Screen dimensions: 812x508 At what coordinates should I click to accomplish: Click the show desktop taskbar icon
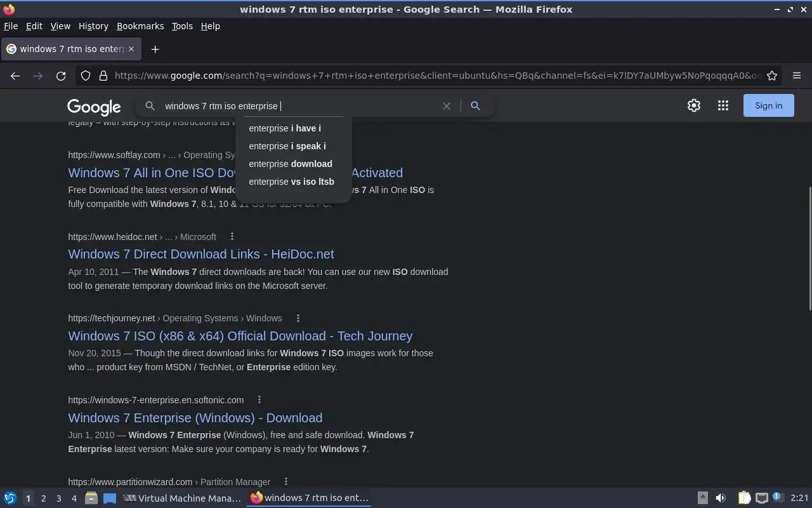coord(110,498)
